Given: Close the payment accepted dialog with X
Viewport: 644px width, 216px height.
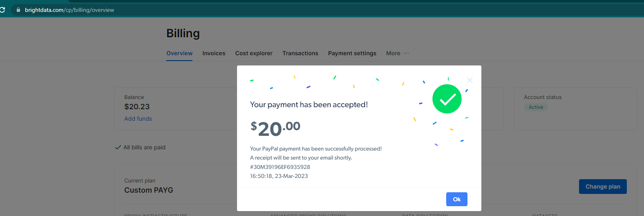Looking at the screenshot, I should coord(470,80).
